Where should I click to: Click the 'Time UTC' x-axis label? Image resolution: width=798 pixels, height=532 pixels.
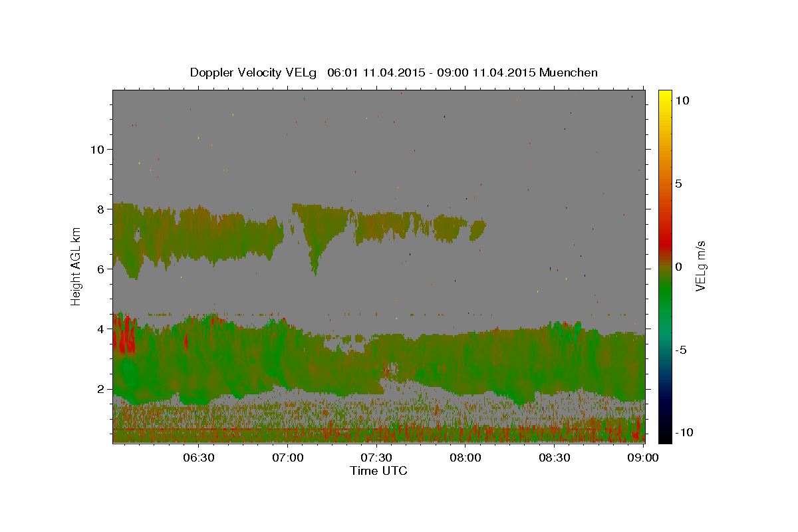[x=378, y=471]
